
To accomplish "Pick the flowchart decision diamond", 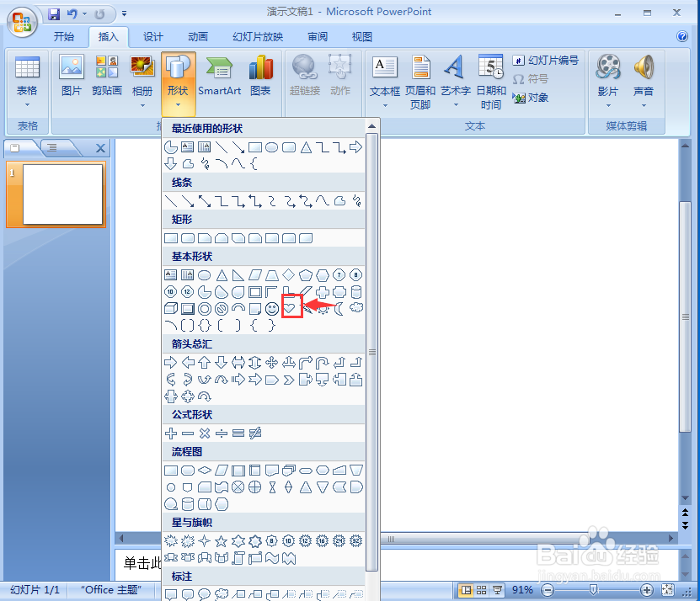I will coord(204,470).
